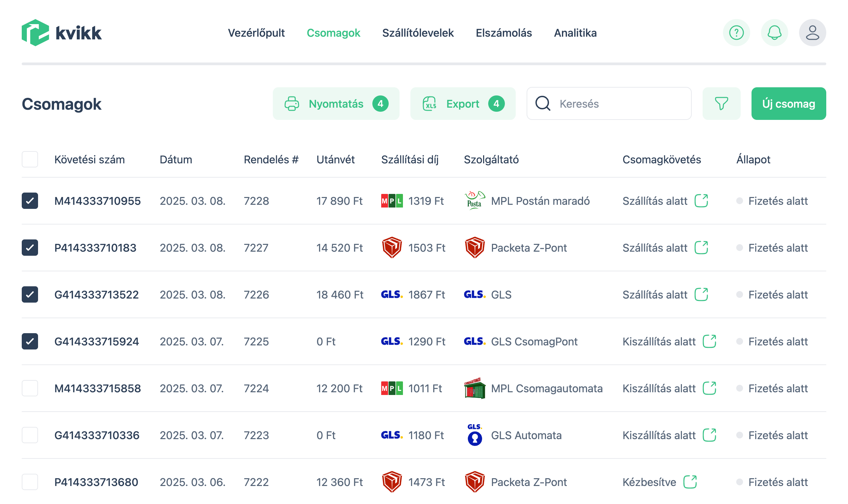This screenshot has height=504, width=848.
Task: Toggle the select-all checkbox in the header
Action: click(x=30, y=159)
